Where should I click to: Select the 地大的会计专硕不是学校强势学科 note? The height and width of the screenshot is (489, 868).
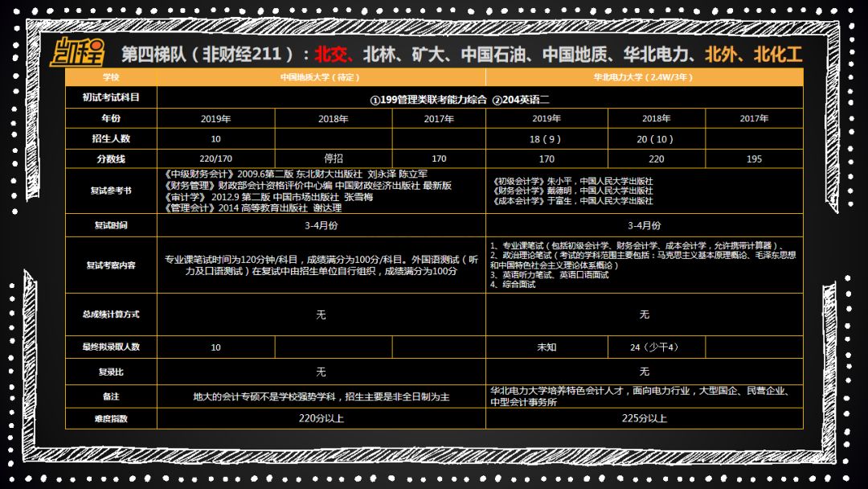tap(321, 397)
